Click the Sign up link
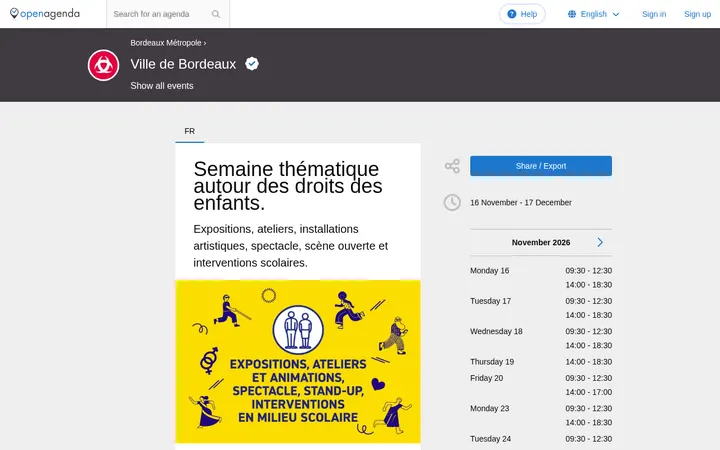 point(697,14)
